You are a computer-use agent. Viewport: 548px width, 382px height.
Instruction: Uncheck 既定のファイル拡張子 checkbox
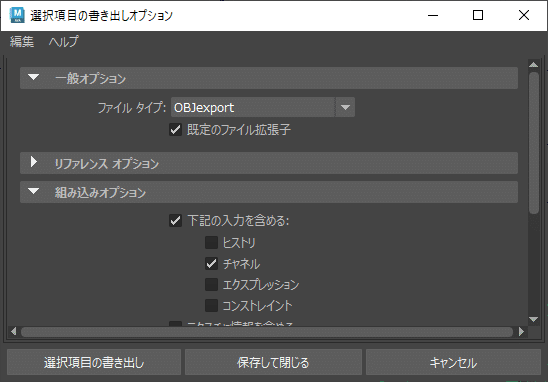pos(175,130)
